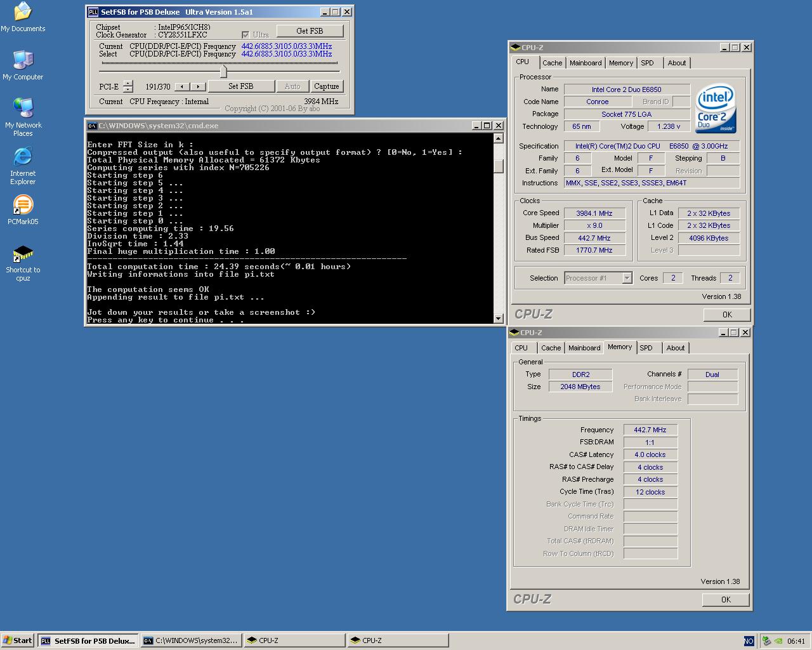Click the Level 2 4096 KBytes value

click(x=709, y=238)
